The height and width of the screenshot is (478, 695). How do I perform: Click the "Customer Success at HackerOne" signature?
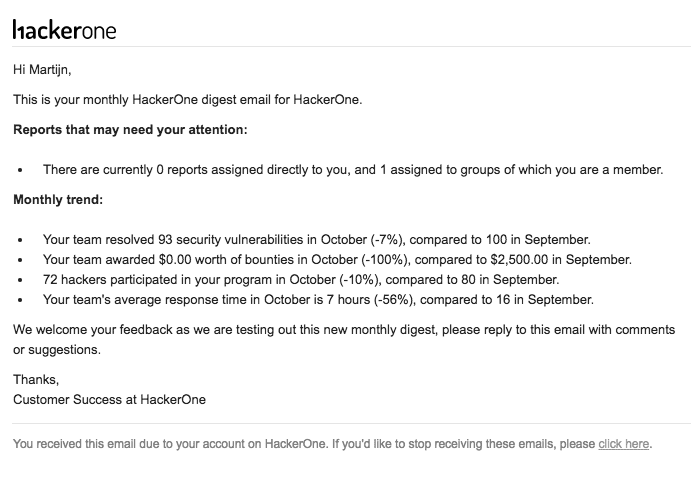coord(109,399)
